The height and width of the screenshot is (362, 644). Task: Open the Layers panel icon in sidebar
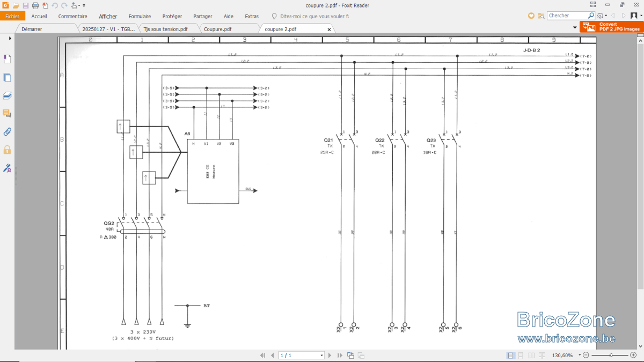7,95
